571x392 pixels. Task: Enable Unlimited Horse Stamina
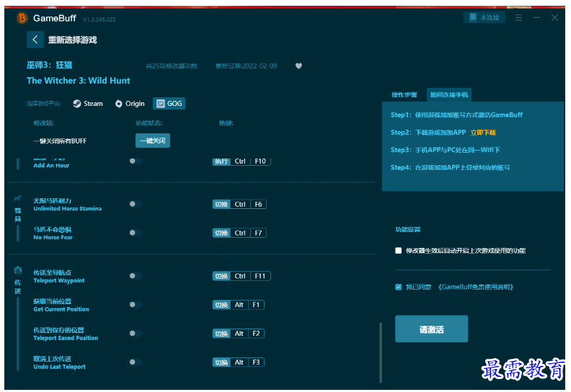coord(136,204)
